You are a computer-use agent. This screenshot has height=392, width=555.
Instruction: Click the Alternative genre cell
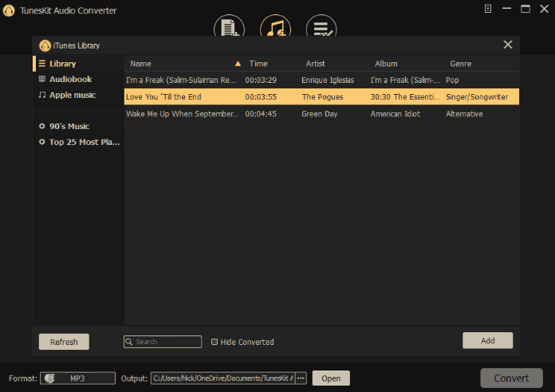(464, 114)
